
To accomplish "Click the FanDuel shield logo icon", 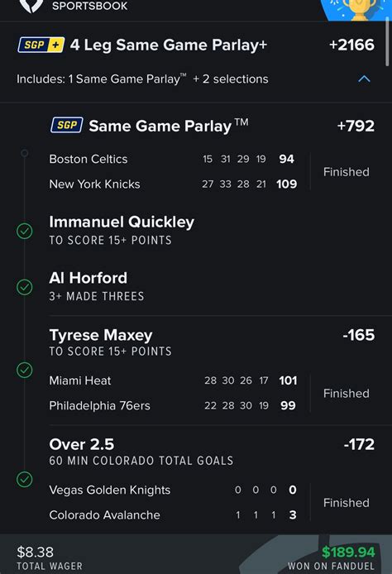I will pos(31,6).
